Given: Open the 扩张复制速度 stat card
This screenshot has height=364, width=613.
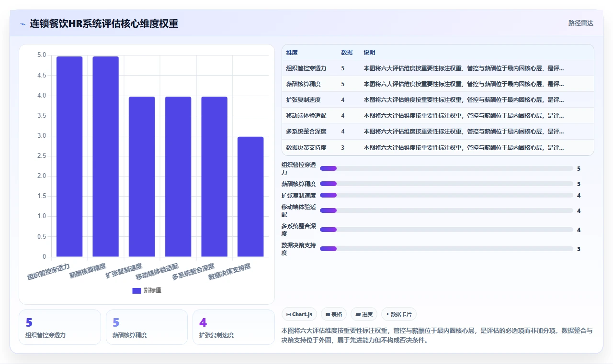Looking at the screenshot, I should (x=234, y=327).
